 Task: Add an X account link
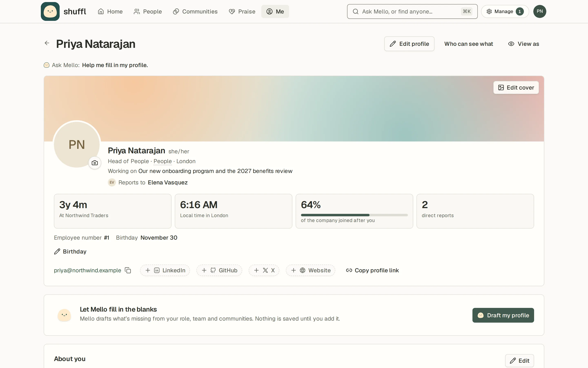(x=264, y=270)
